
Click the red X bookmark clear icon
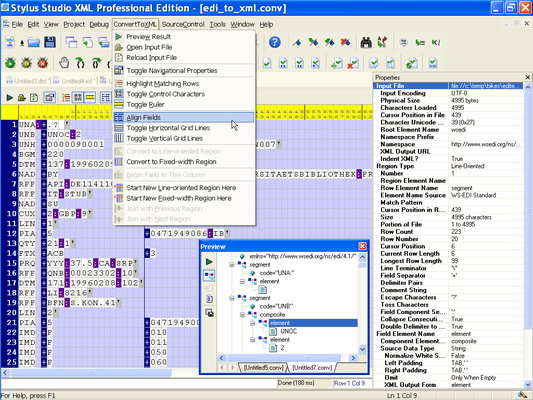pos(346,42)
